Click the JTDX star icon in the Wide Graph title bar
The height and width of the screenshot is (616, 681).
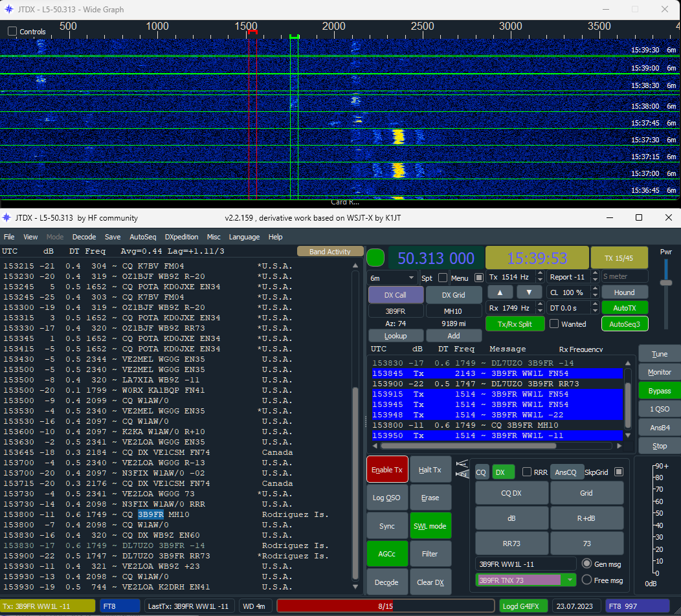pyautogui.click(x=9, y=9)
